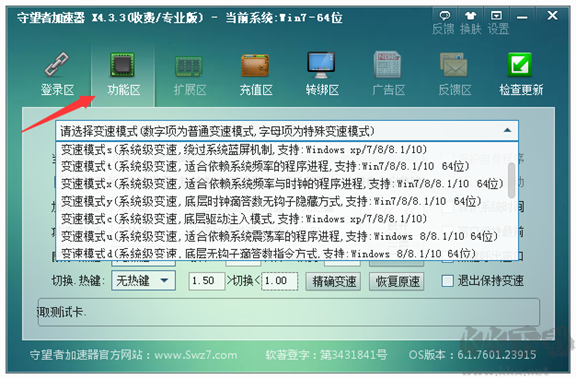Viewport: 576px width, 378px height.
Task: Choose 变速模式x option
Action: 282,184
